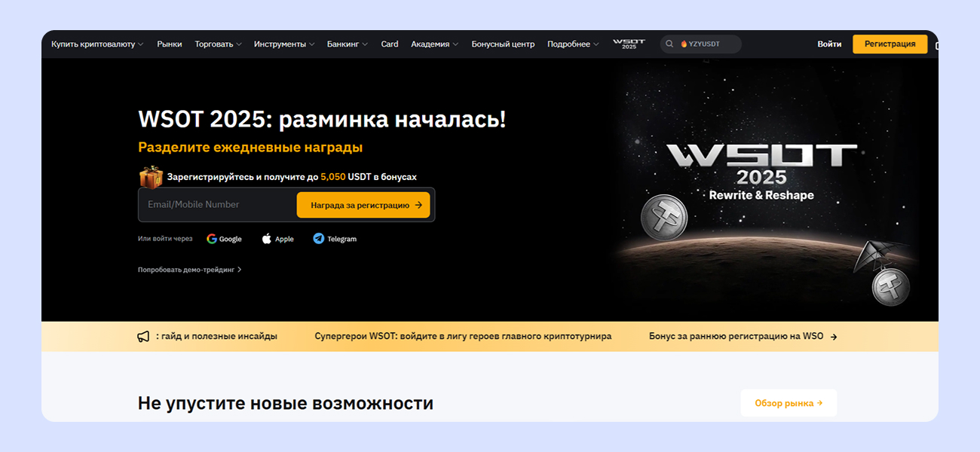
Task: Click arrow at end of announcement bar
Action: [x=833, y=337]
